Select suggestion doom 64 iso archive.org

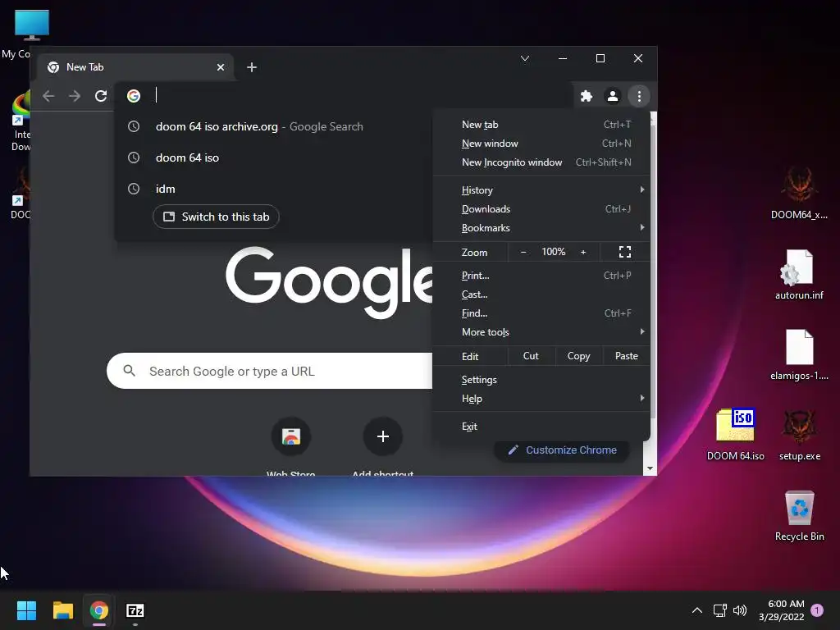click(x=273, y=127)
